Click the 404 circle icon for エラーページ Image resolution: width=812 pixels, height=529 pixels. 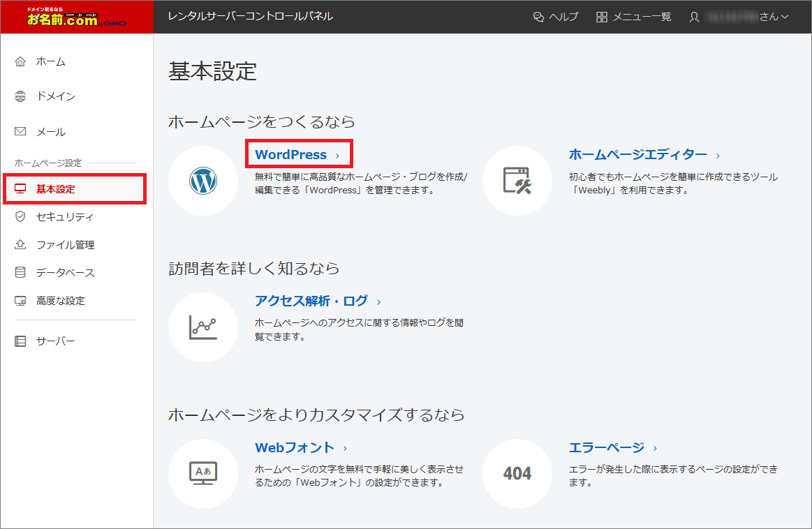(x=517, y=473)
